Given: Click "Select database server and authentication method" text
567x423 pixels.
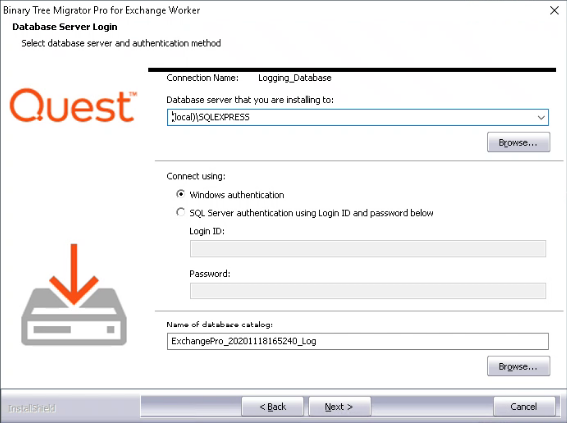Looking at the screenshot, I should tap(121, 43).
